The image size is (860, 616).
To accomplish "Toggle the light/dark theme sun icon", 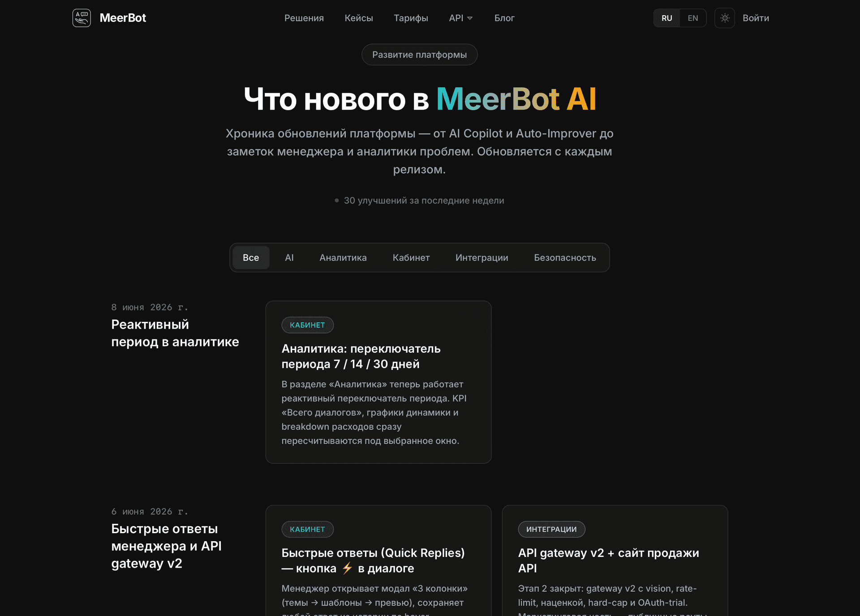I will tap(724, 18).
